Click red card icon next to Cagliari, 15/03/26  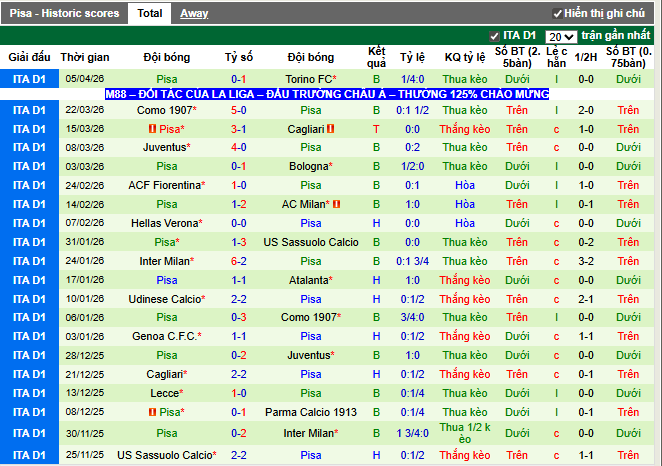click(329, 129)
